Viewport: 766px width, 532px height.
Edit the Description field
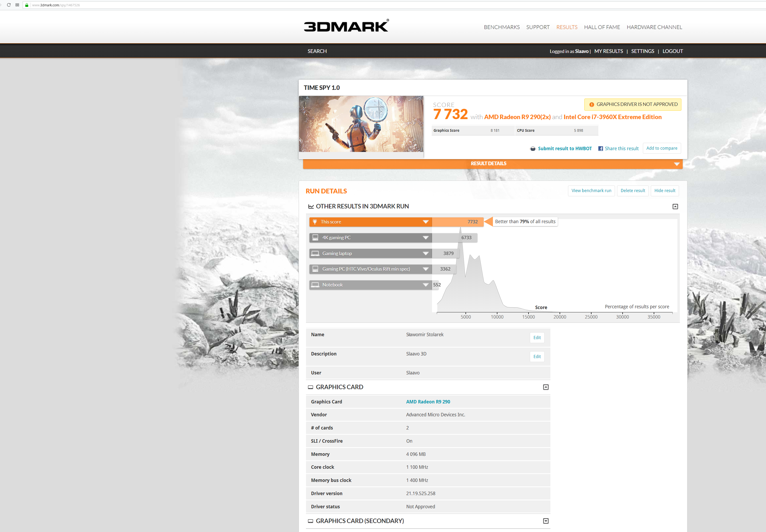click(x=537, y=357)
